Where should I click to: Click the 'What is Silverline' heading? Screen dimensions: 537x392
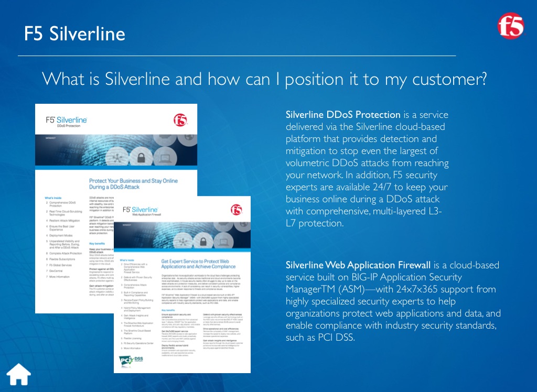click(264, 79)
